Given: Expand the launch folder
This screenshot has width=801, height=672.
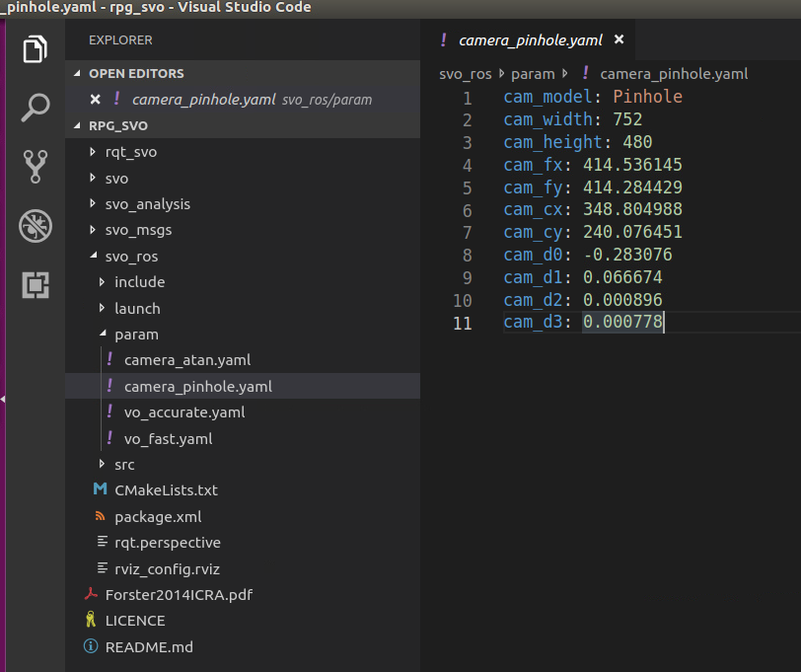Looking at the screenshot, I should click(102, 308).
